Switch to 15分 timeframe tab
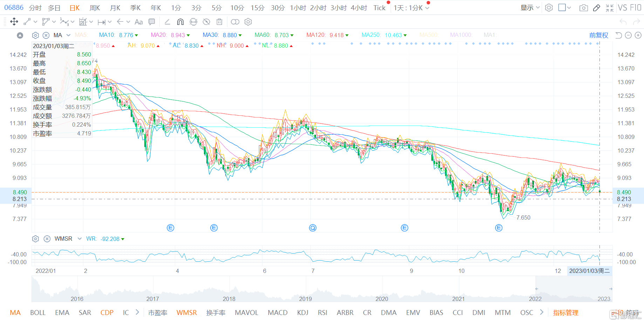The image size is (644, 322). click(258, 8)
